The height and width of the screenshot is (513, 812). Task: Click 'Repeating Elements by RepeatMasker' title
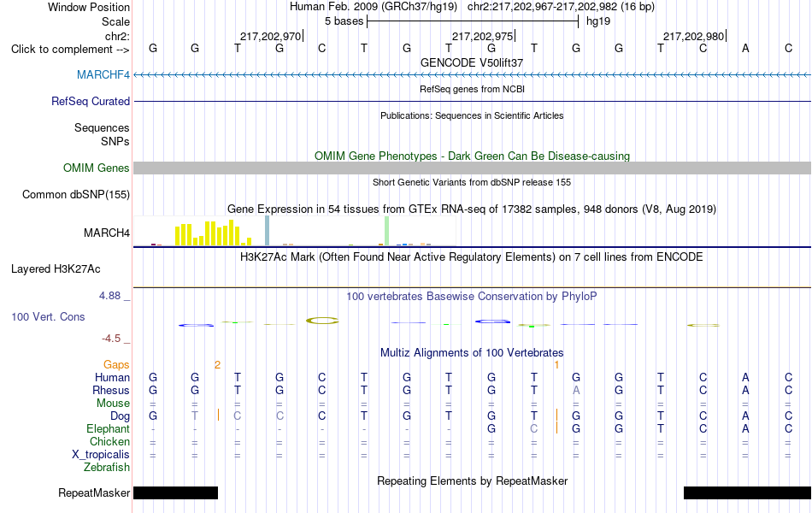[x=473, y=481]
